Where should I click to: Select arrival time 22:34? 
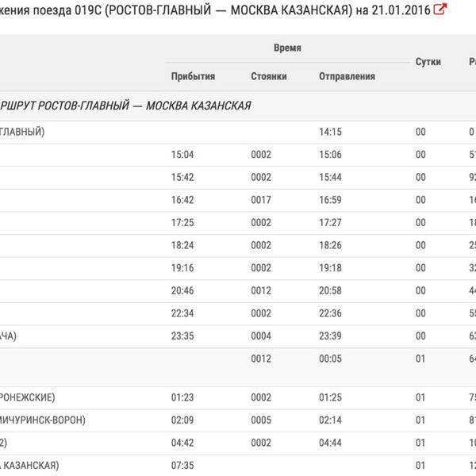182,313
